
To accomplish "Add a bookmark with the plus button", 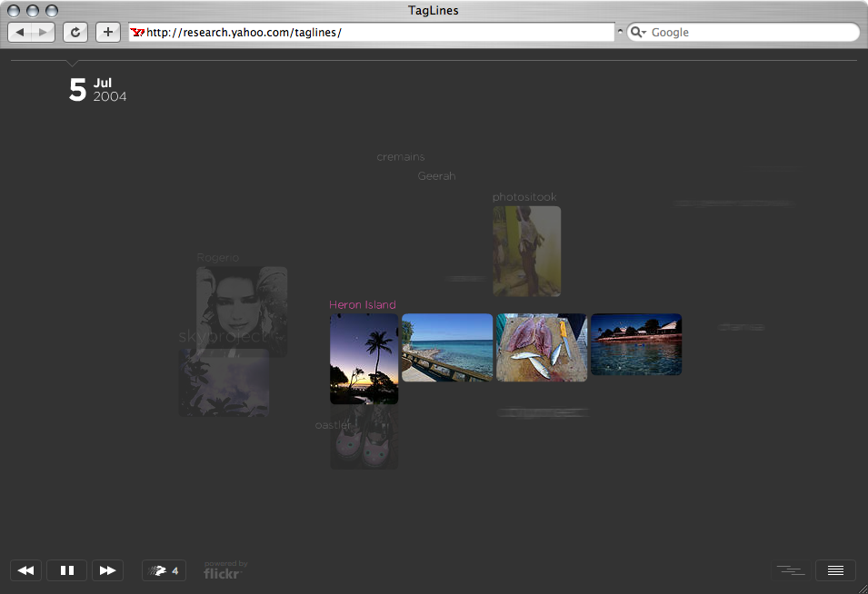I will pos(108,33).
